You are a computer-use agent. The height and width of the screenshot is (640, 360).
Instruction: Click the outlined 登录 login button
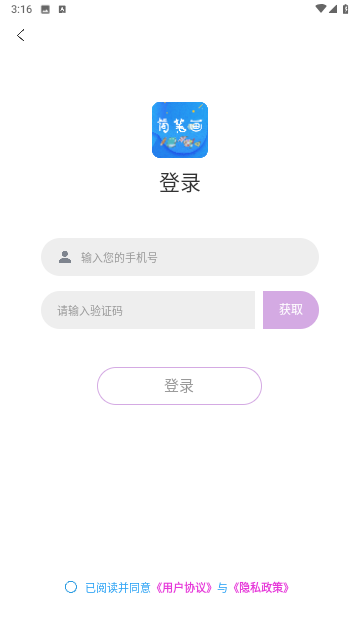(x=179, y=386)
